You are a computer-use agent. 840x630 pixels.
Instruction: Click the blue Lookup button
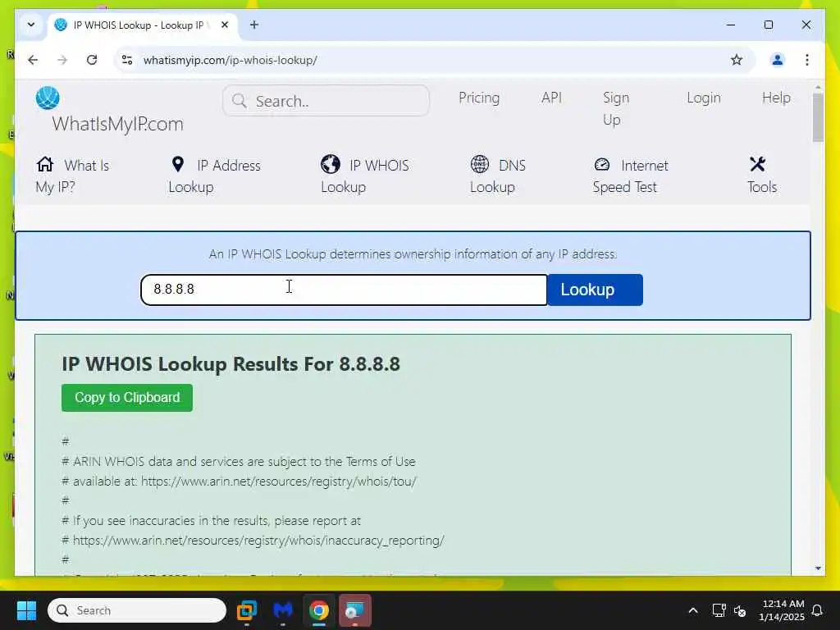coord(596,290)
